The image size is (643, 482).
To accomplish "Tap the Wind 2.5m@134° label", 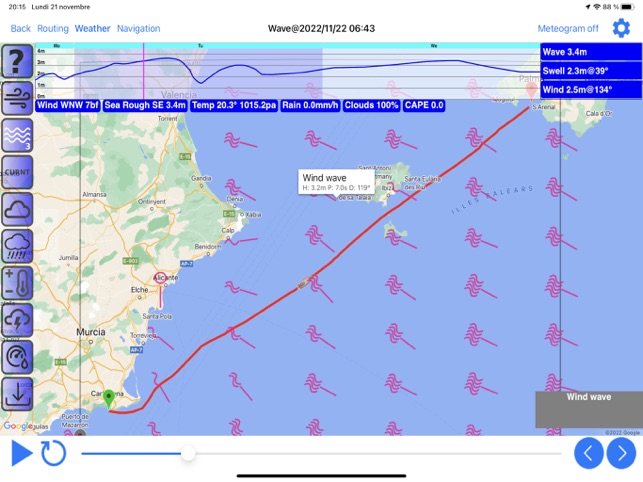I will pos(591,90).
